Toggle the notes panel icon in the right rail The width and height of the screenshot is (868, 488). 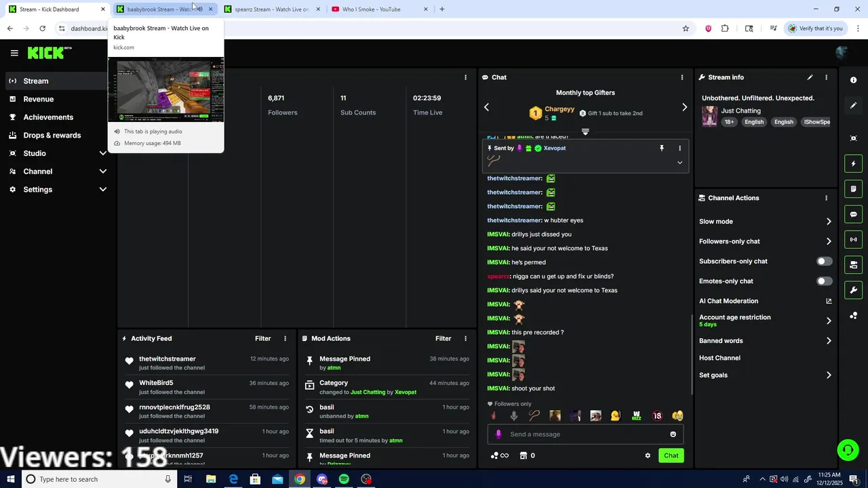(x=853, y=188)
